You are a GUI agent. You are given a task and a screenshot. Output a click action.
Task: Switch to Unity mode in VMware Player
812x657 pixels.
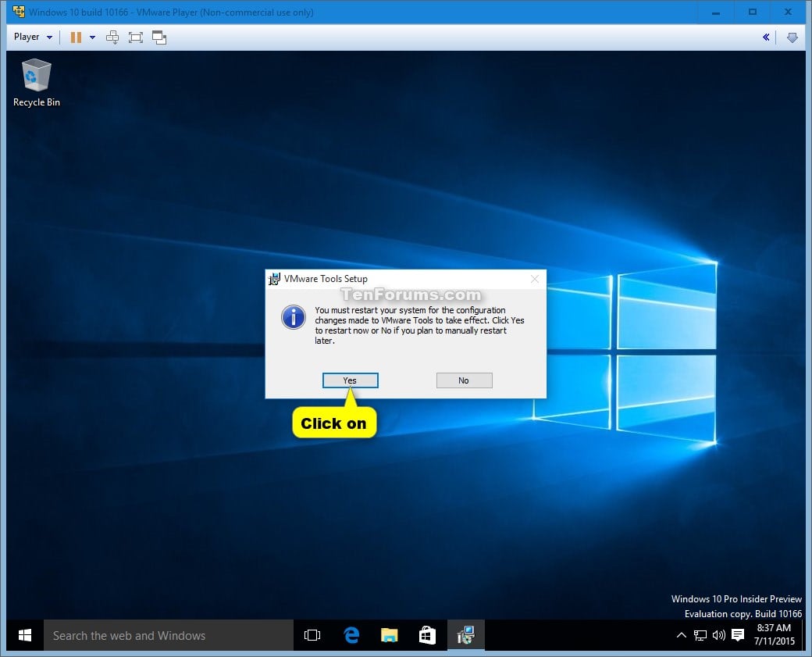click(159, 37)
